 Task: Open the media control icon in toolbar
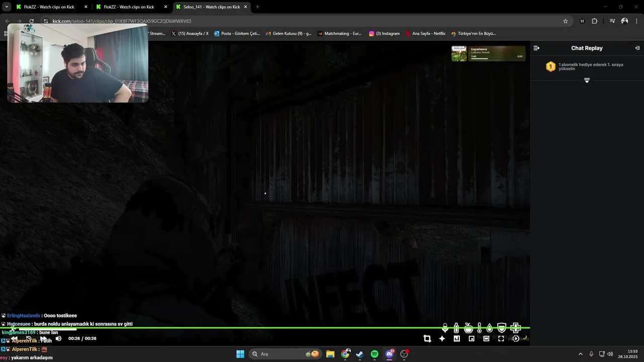[612, 21]
